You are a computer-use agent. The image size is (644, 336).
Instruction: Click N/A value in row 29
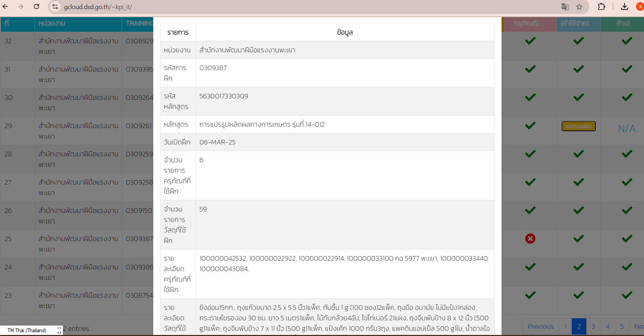(x=627, y=128)
